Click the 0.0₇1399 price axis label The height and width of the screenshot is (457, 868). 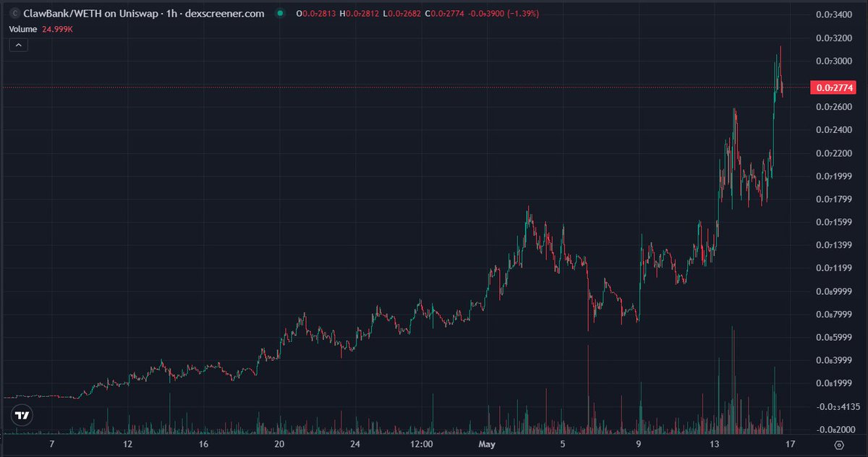pyautogui.click(x=835, y=246)
